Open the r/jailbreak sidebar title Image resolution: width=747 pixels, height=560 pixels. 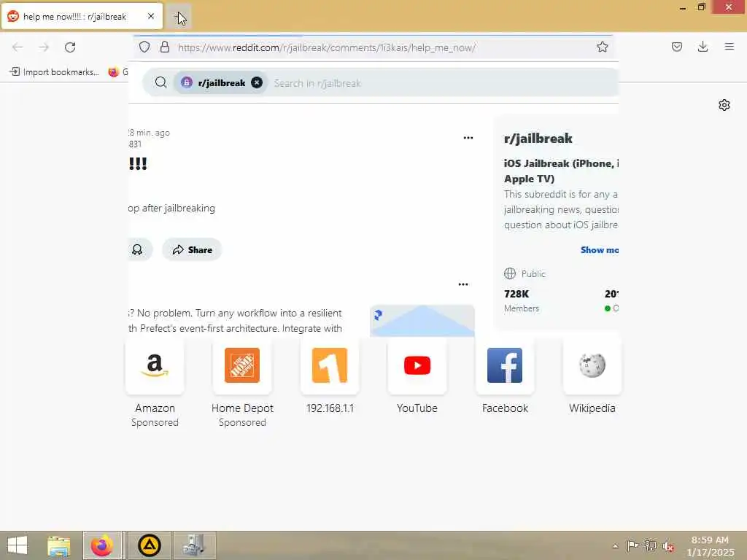click(538, 139)
